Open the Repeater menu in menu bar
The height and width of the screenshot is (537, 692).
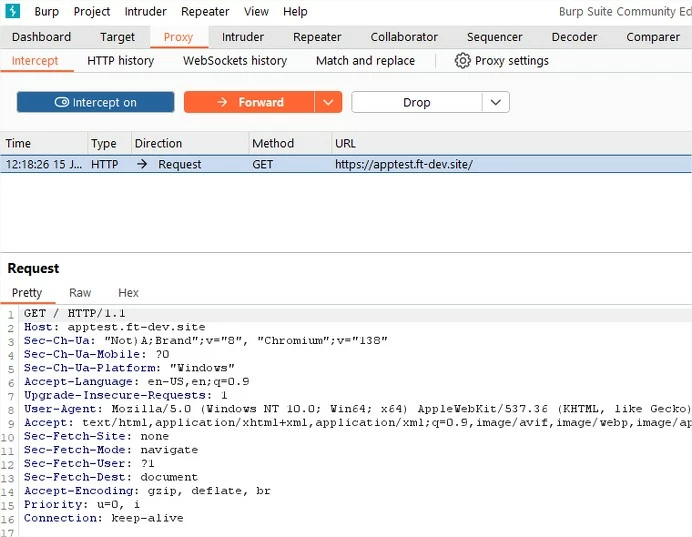click(205, 11)
